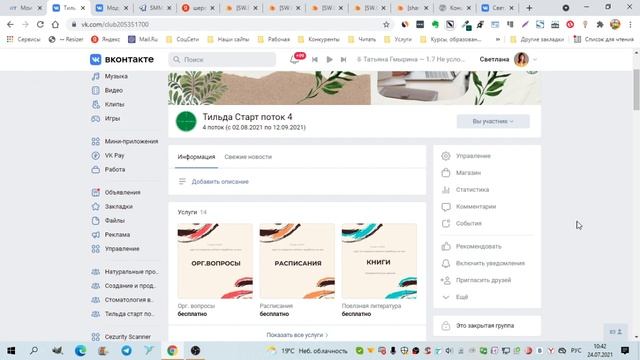Open Вы участник dropdown button
The width and height of the screenshot is (640, 360).
click(x=493, y=121)
